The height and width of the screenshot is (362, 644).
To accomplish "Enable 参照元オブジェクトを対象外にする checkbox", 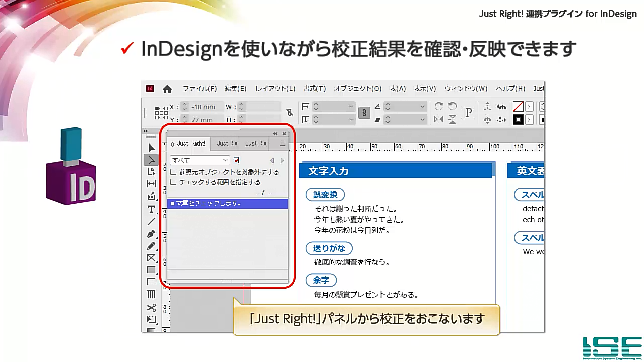I will coord(173,172).
